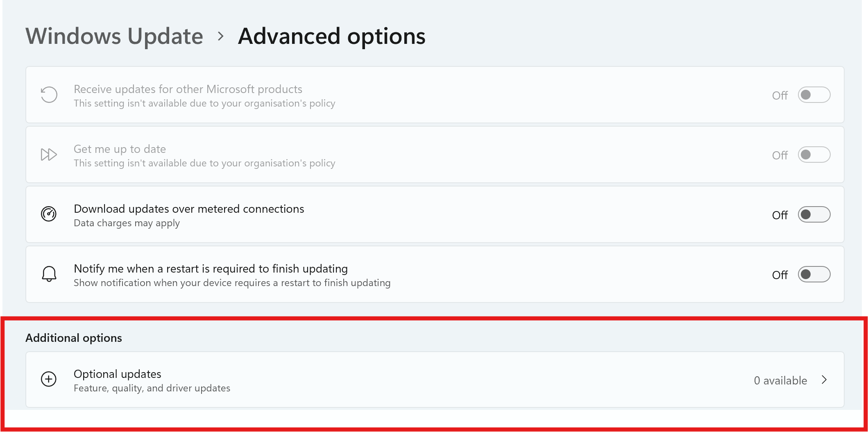Click the Additional options heading
The height and width of the screenshot is (432, 868).
pyautogui.click(x=74, y=338)
